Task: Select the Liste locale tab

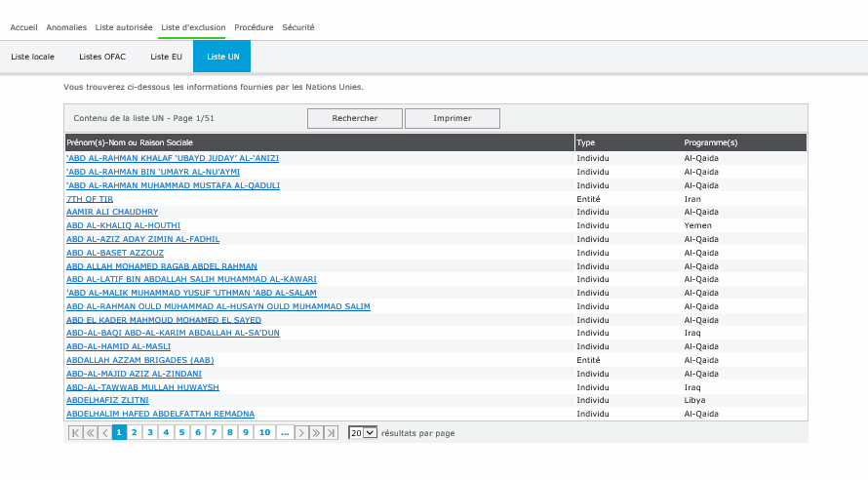Action: click(33, 57)
